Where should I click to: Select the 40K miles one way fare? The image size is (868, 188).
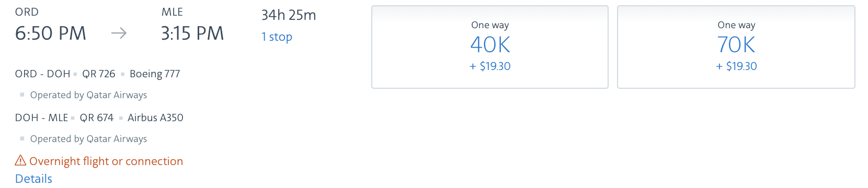[490, 47]
